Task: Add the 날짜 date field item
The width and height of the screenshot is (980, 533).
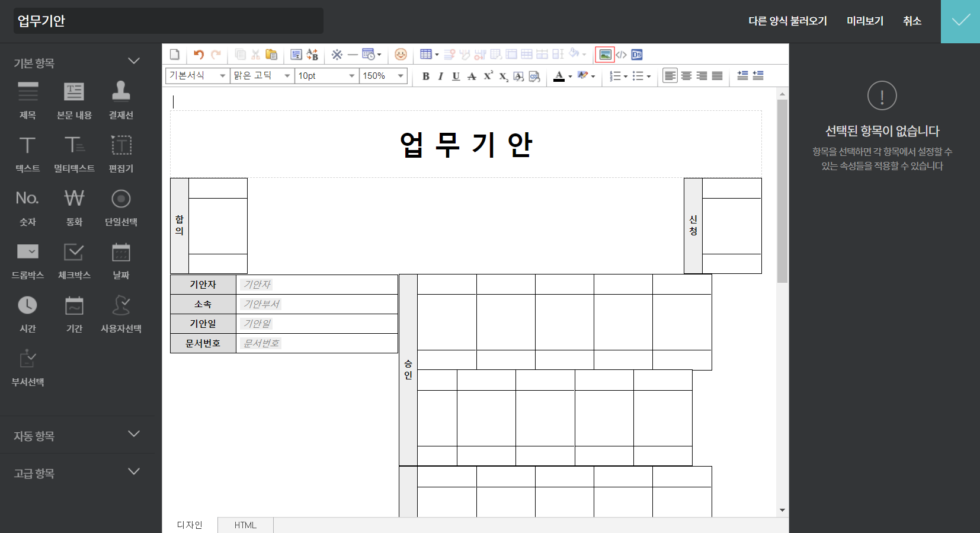Action: point(121,260)
